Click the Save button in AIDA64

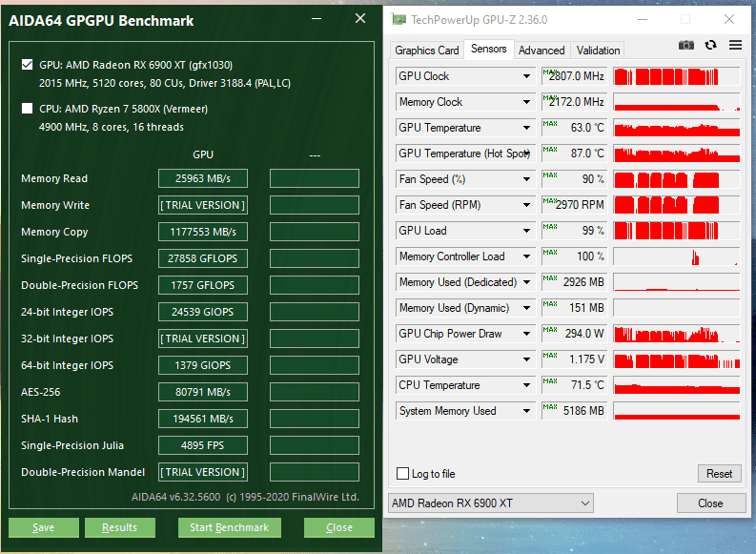tap(44, 527)
